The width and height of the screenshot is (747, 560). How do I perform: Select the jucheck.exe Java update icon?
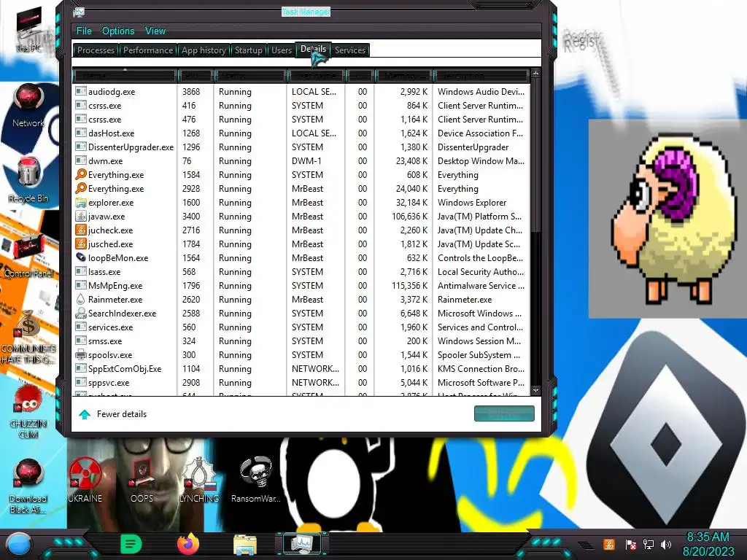pos(81,230)
